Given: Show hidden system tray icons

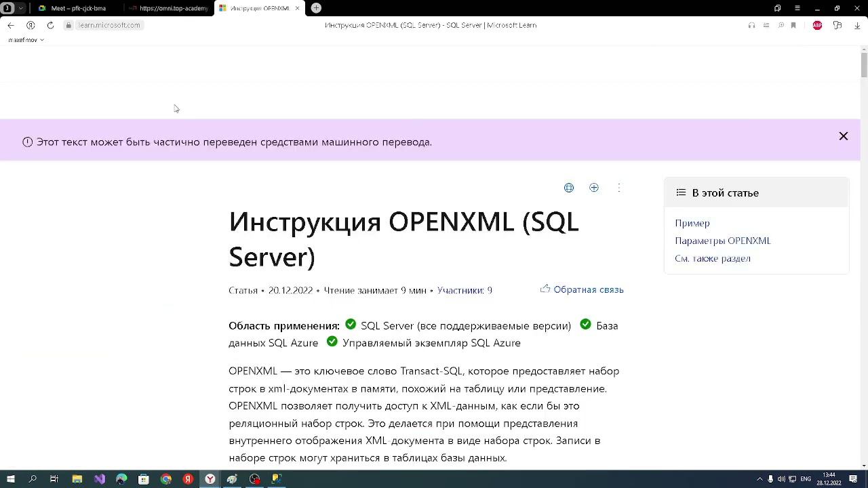Looking at the screenshot, I should point(759,479).
